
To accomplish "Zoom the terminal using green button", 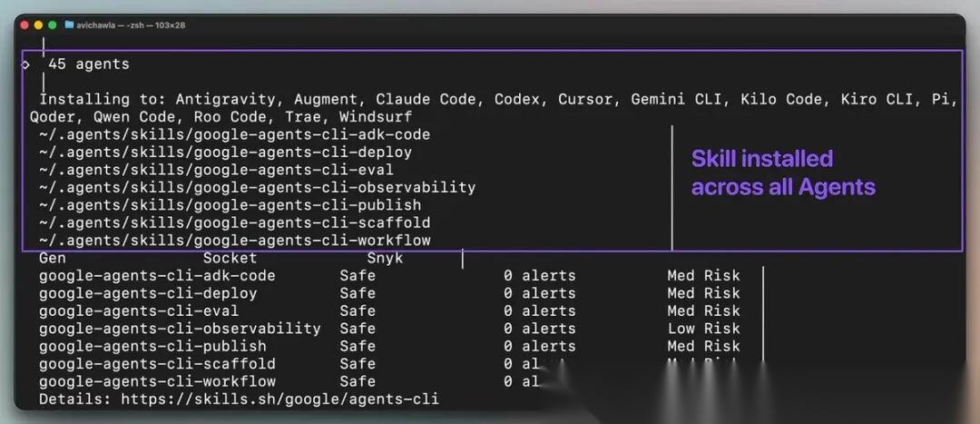I will [x=52, y=25].
